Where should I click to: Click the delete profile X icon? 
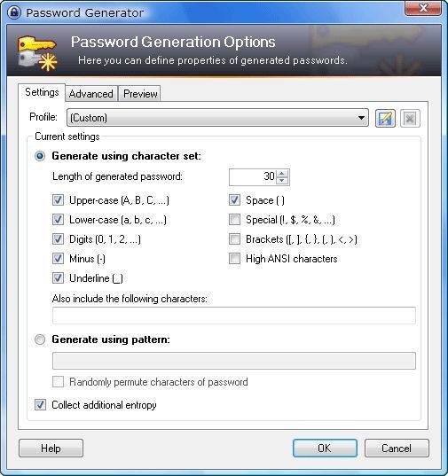[x=410, y=118]
